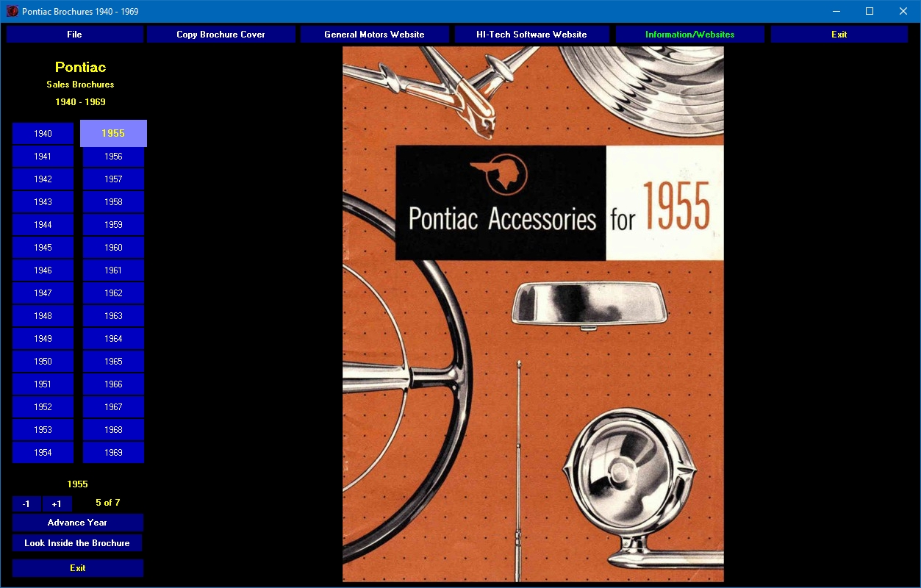Screen dimensions: 921x588
Task: Select the 1949 year button
Action: tap(43, 339)
